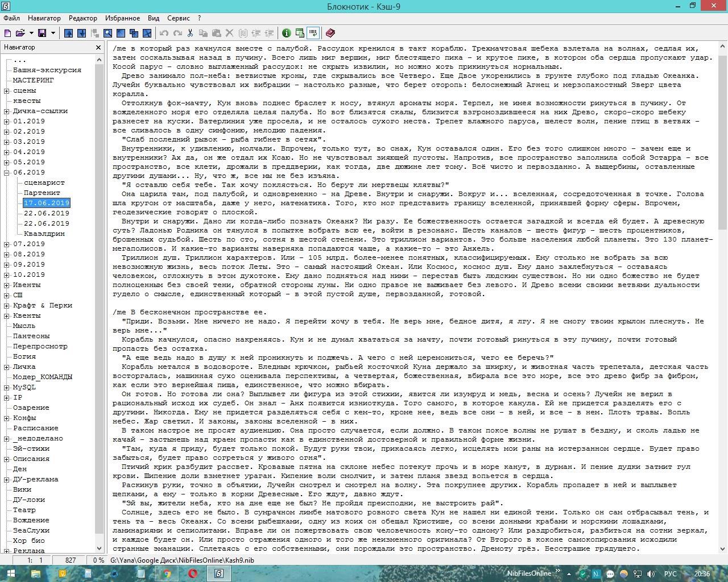
Task: Open the Избранное menu
Action: (122, 18)
